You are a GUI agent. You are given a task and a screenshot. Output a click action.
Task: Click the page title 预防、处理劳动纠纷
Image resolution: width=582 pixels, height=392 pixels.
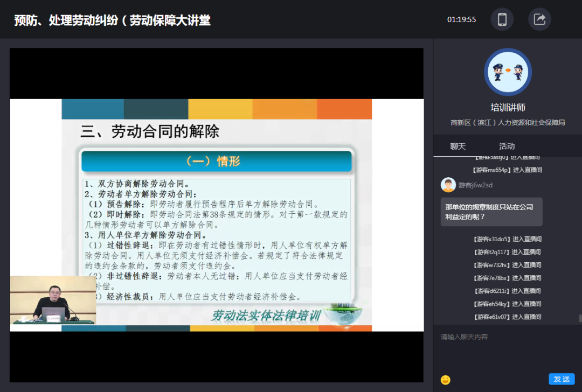tap(112, 20)
